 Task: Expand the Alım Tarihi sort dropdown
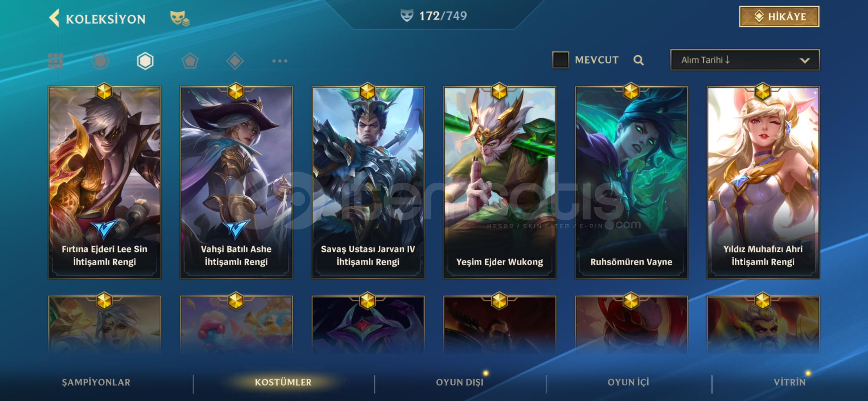coord(745,60)
